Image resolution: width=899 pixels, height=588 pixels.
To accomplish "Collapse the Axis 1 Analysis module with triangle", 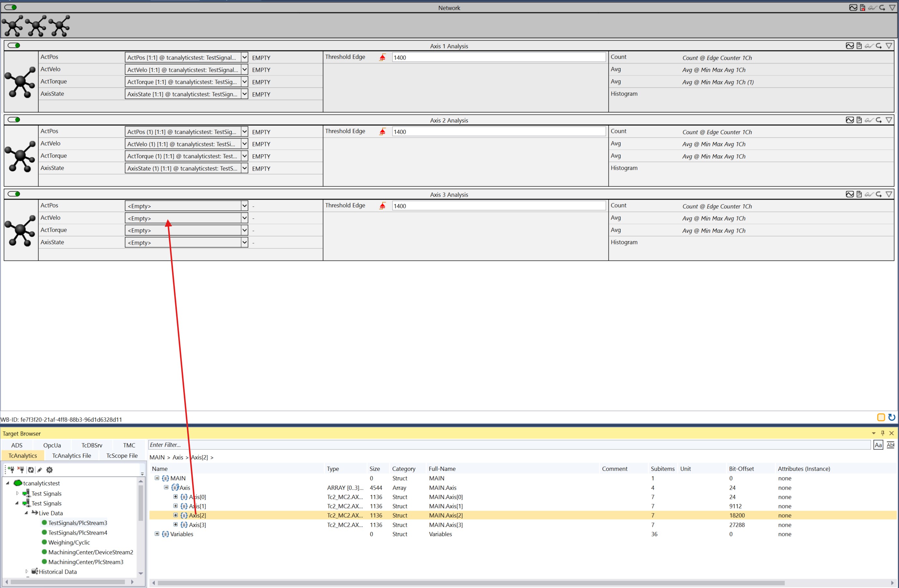I will click(x=889, y=46).
